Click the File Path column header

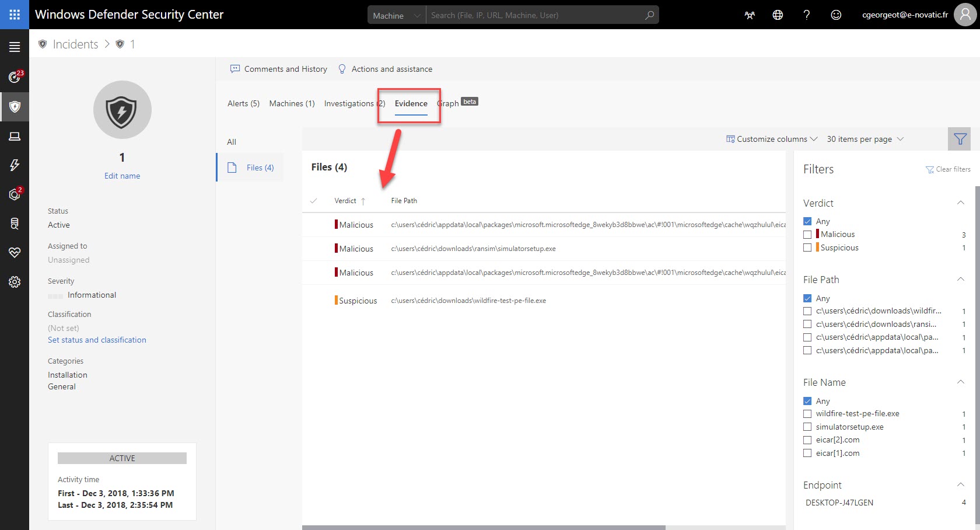pyautogui.click(x=404, y=201)
